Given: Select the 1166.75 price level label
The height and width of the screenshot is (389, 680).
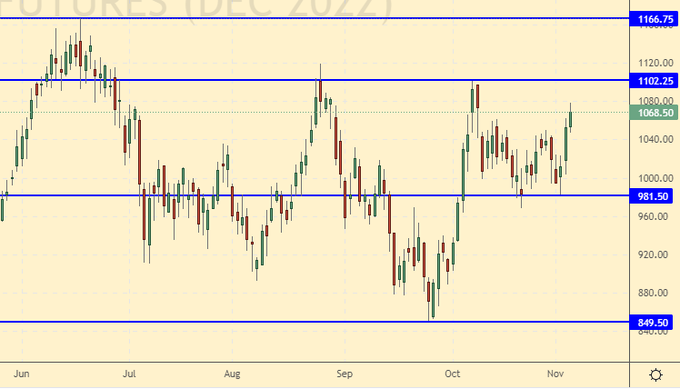Looking at the screenshot, I should click(x=654, y=19).
